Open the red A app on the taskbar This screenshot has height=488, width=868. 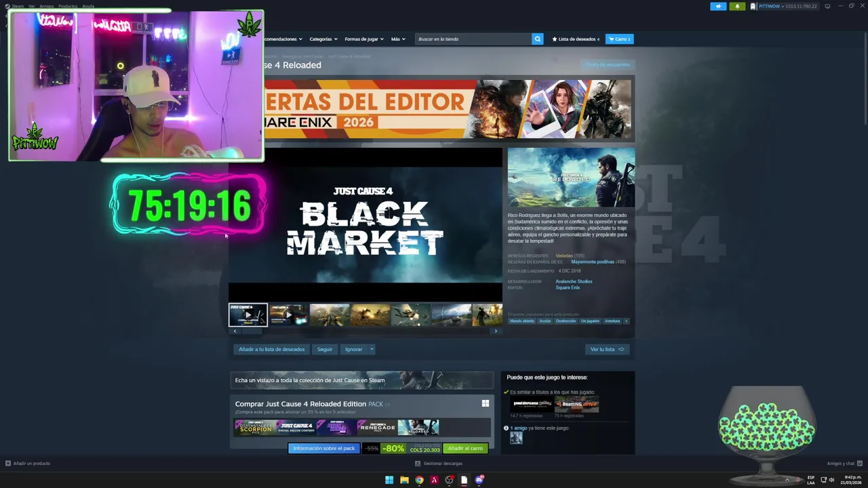(x=434, y=480)
